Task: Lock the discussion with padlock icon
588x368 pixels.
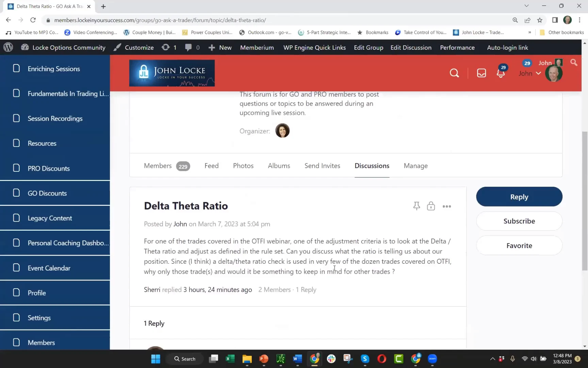Action: (431, 206)
